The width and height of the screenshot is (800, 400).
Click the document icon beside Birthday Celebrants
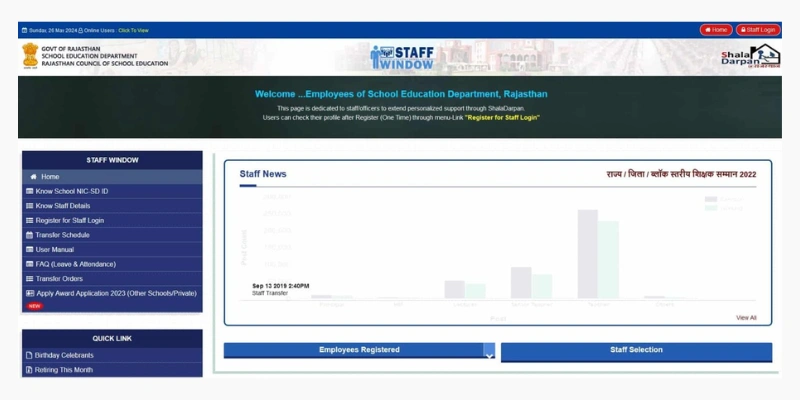click(x=28, y=355)
